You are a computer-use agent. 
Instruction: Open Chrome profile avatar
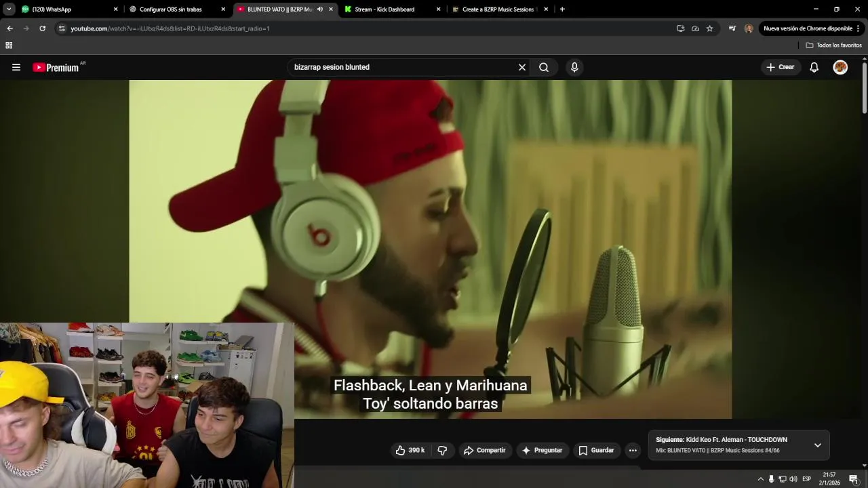point(749,28)
